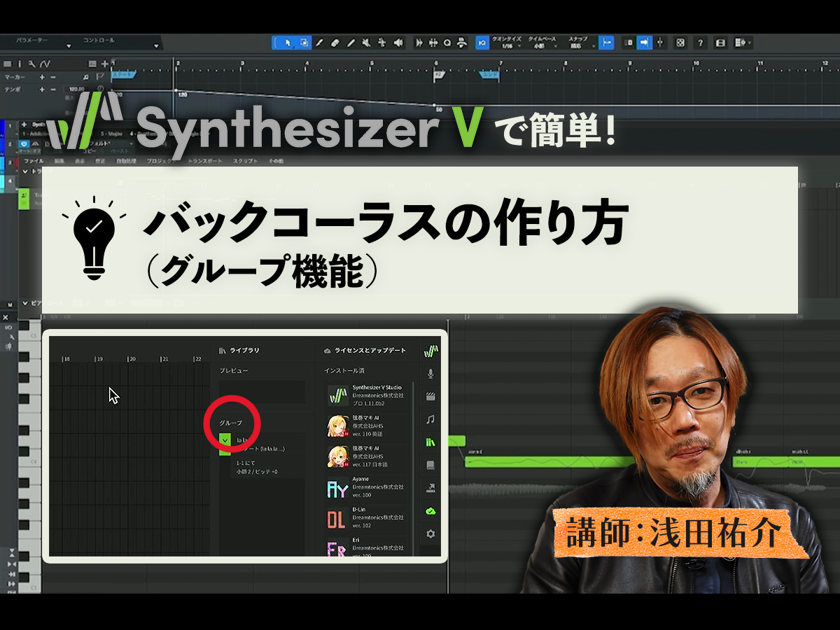
Task: Add a marker with Marker plus button
Action: (x=42, y=77)
